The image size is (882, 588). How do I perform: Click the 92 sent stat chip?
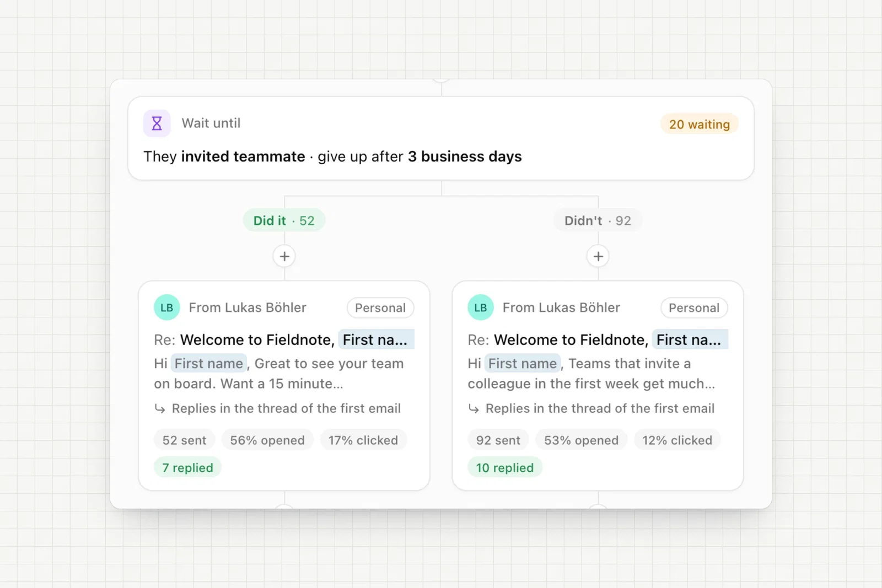(x=498, y=440)
